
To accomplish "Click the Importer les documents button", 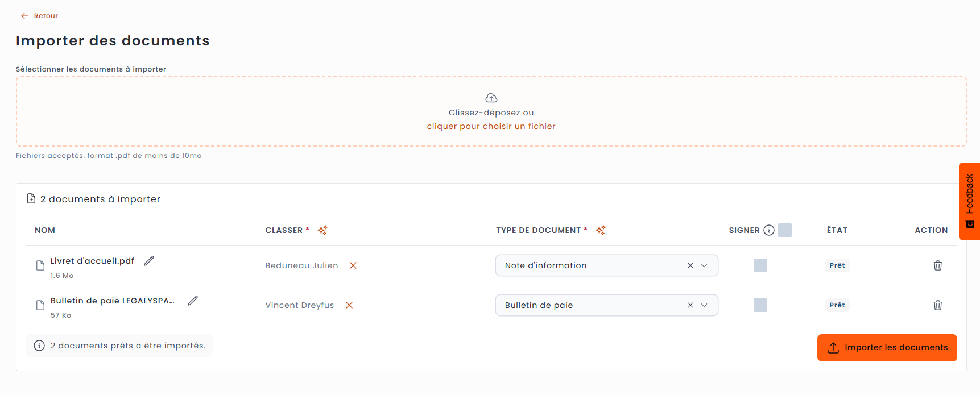I will point(887,348).
